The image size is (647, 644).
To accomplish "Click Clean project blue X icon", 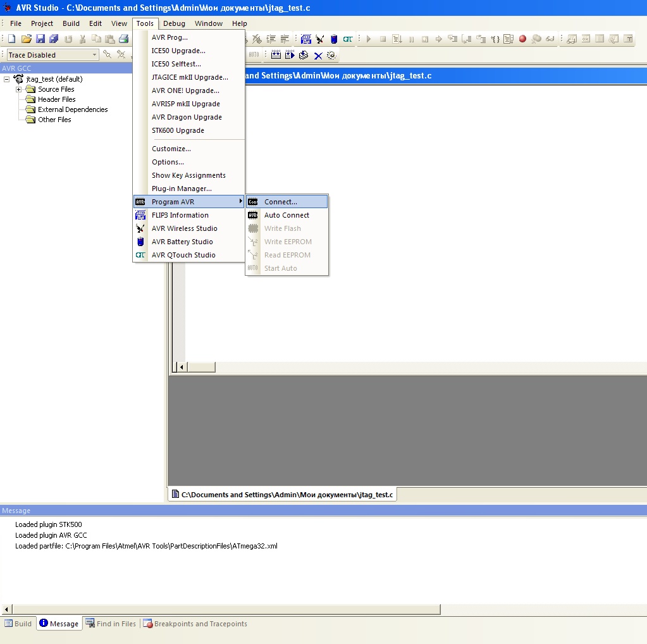I will 317,55.
